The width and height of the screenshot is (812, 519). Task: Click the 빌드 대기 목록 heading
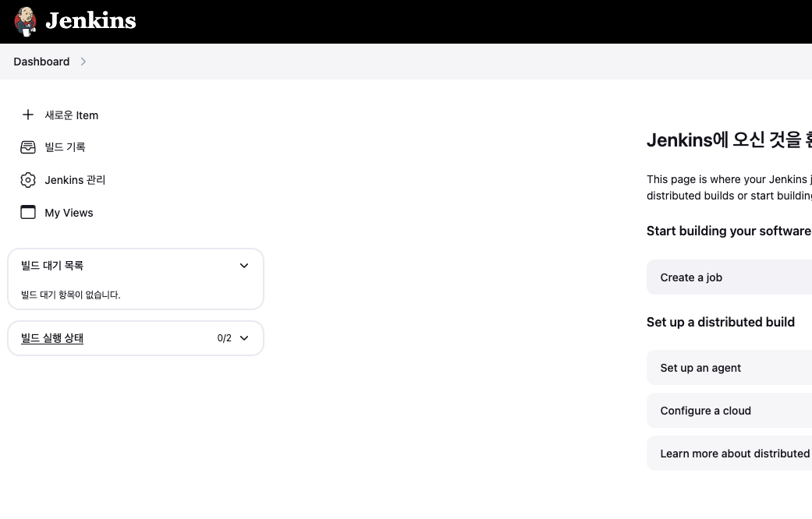(51, 266)
